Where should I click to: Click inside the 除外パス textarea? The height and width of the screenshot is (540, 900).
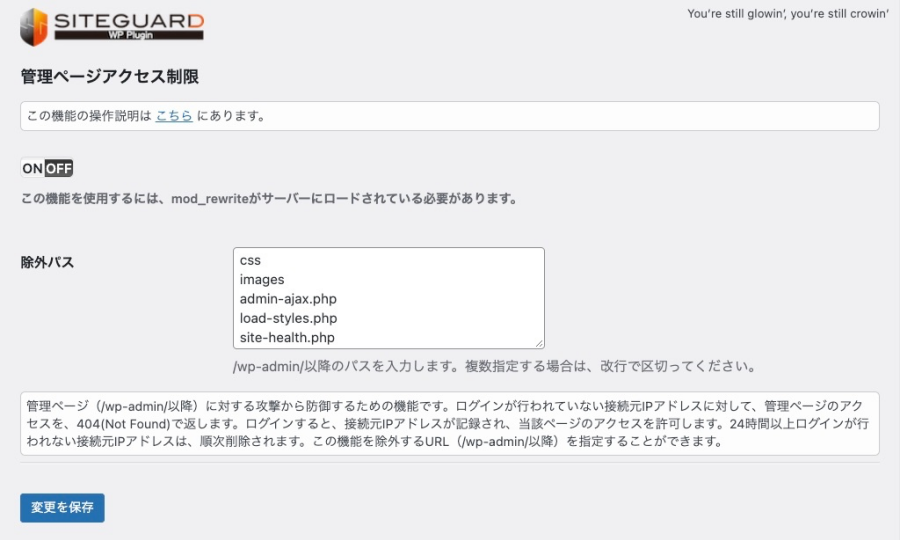click(389, 298)
